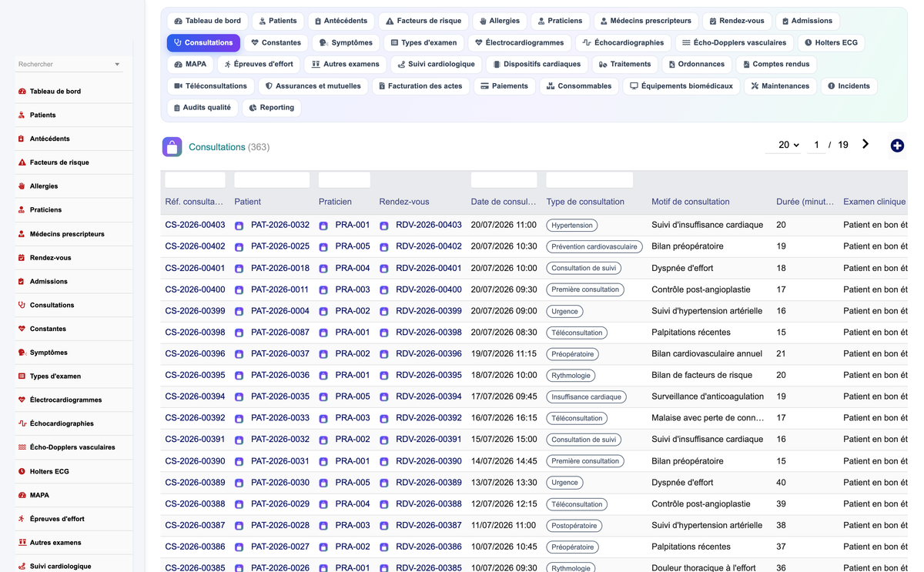The image size is (924, 572).
Task: Open Échocardiographies tab
Action: click(x=624, y=42)
